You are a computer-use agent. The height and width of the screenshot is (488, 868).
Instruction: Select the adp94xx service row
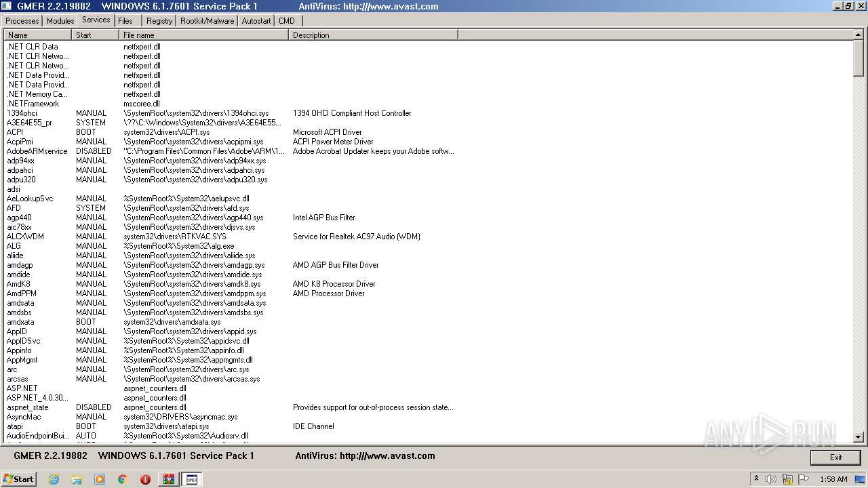[231, 161]
